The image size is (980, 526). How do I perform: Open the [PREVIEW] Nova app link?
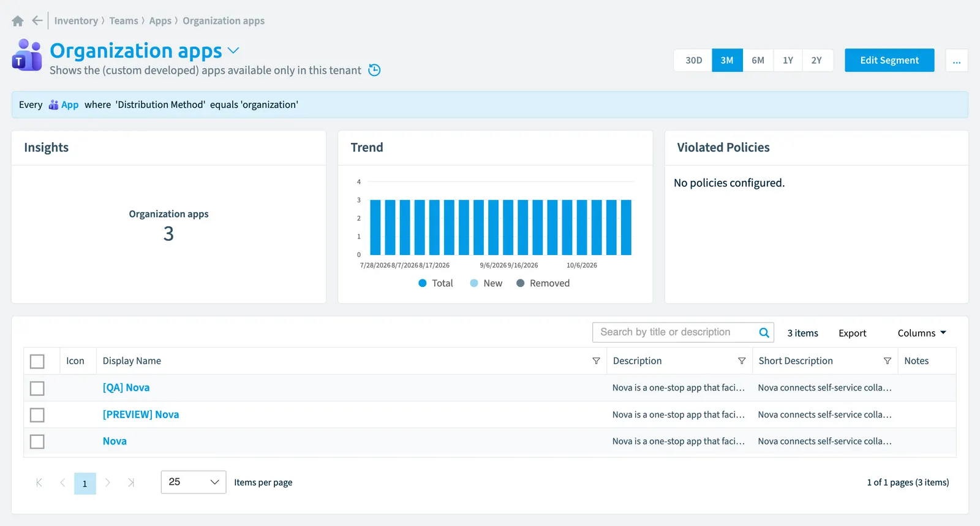(141, 414)
